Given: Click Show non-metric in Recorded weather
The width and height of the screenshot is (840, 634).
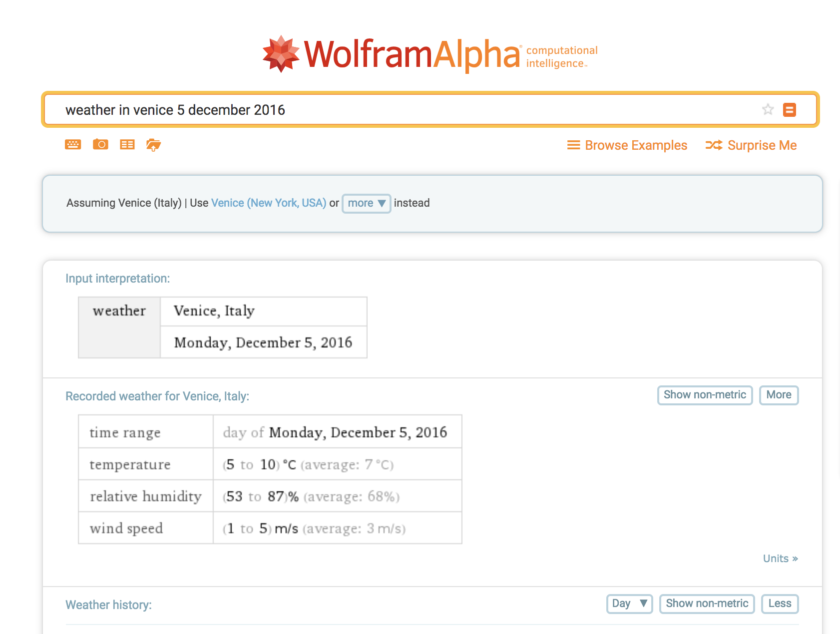Looking at the screenshot, I should pos(705,395).
